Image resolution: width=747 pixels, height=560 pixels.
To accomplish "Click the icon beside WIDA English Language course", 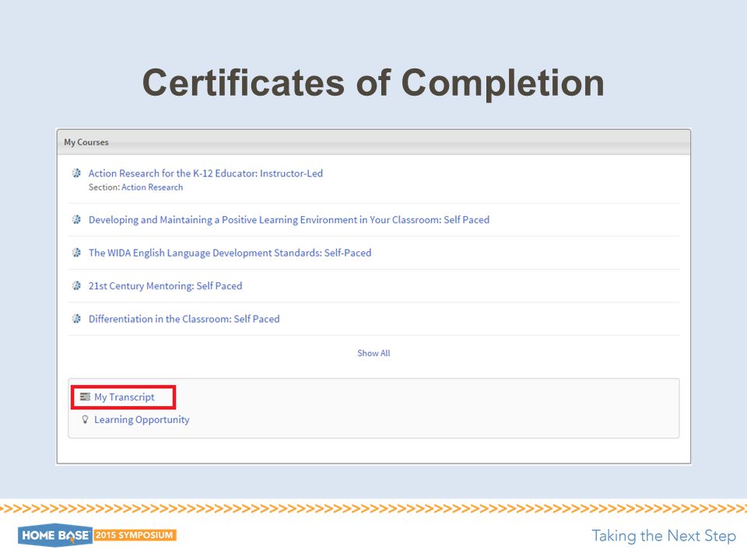I will point(76,252).
